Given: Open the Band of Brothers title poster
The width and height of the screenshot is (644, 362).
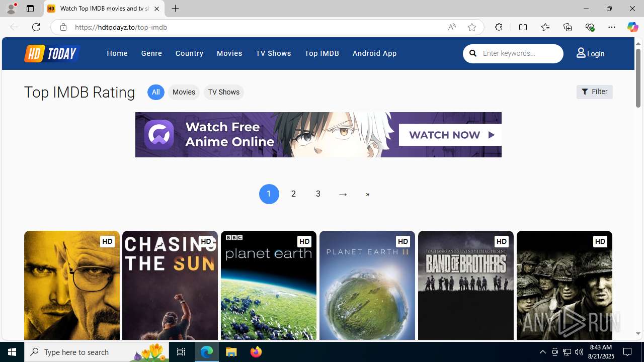Looking at the screenshot, I should [x=466, y=286].
